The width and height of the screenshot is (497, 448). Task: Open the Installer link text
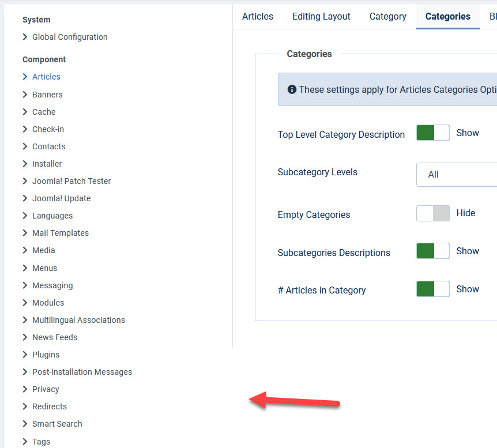pyautogui.click(x=47, y=164)
